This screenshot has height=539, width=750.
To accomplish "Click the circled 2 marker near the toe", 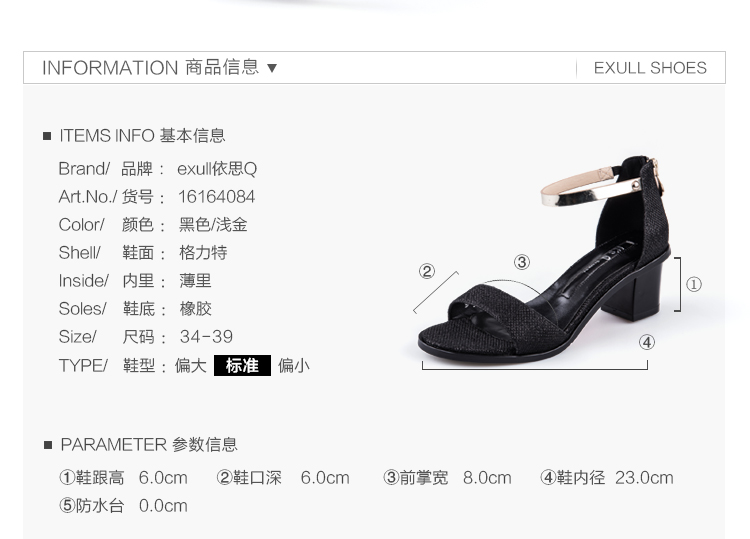I will [427, 271].
